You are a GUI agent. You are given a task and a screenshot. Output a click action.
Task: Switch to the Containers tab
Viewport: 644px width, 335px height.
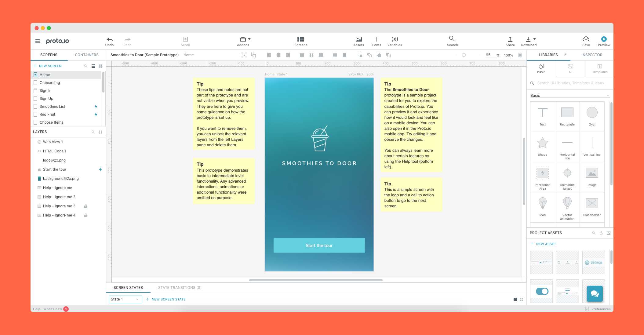pyautogui.click(x=87, y=55)
